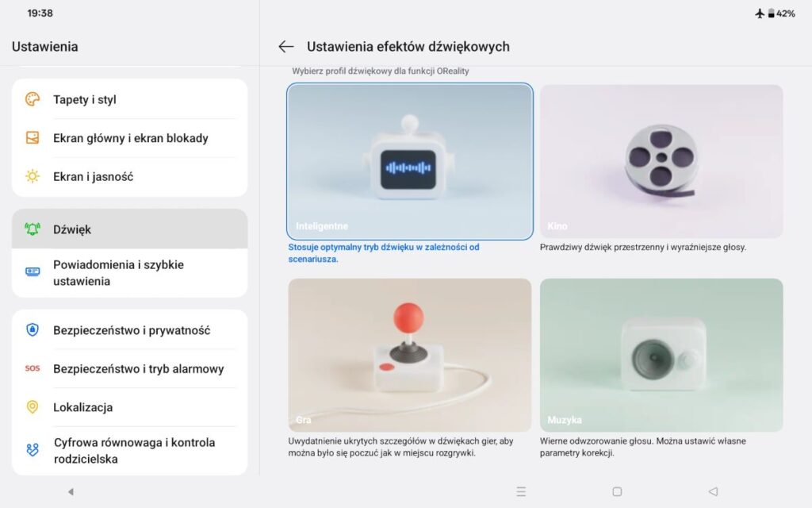Select the Muzyka sound profile card

pos(661,355)
